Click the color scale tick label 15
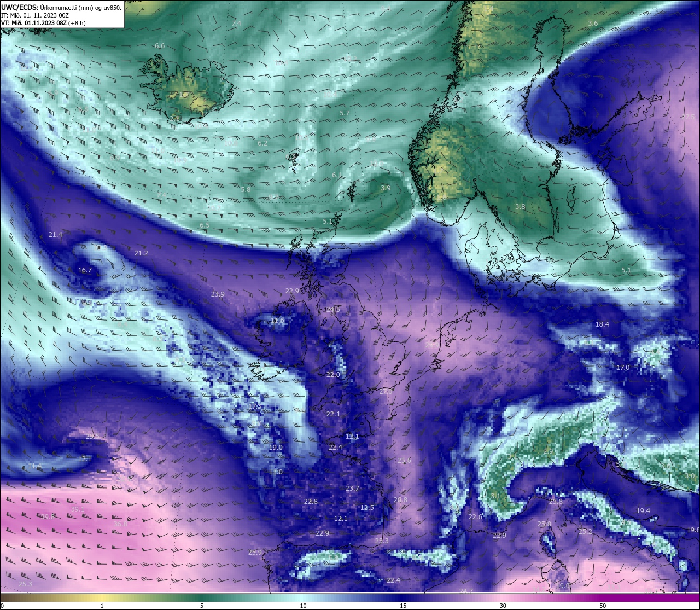700x610 pixels. [x=403, y=606]
